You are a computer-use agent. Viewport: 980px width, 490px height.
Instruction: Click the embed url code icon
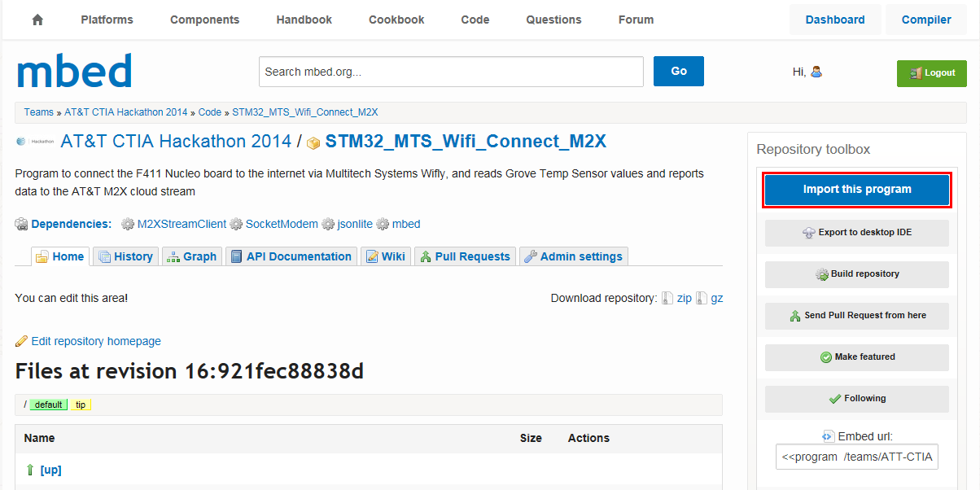click(828, 436)
